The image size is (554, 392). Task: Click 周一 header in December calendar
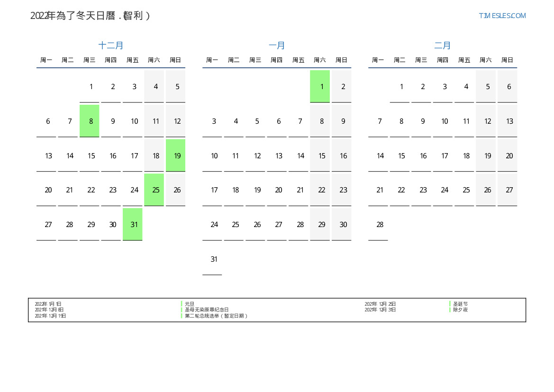pyautogui.click(x=46, y=60)
